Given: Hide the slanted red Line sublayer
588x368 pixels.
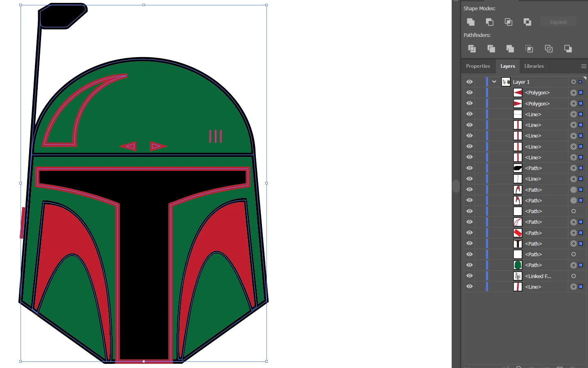Looking at the screenshot, I should 469,287.
